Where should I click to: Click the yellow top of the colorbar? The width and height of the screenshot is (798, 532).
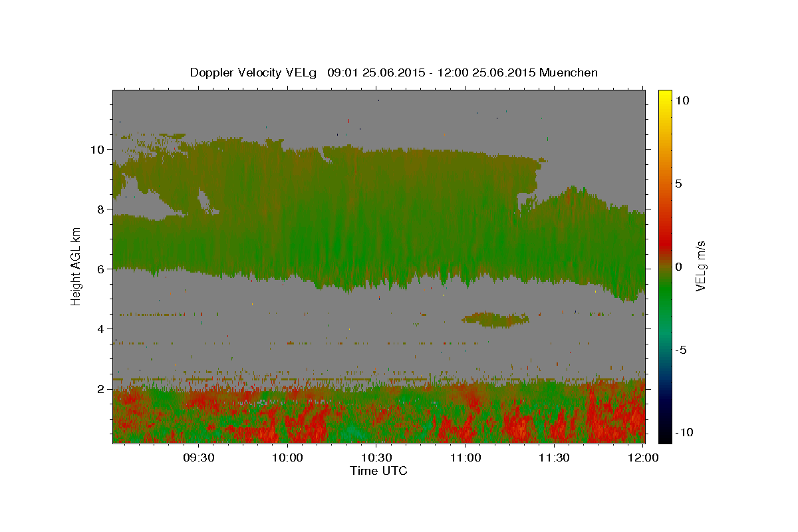point(664,96)
